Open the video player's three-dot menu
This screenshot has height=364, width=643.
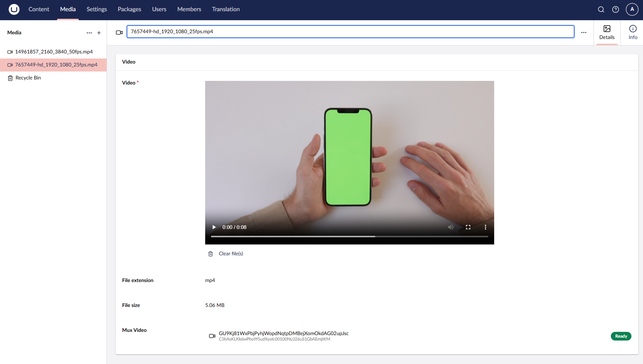485,227
